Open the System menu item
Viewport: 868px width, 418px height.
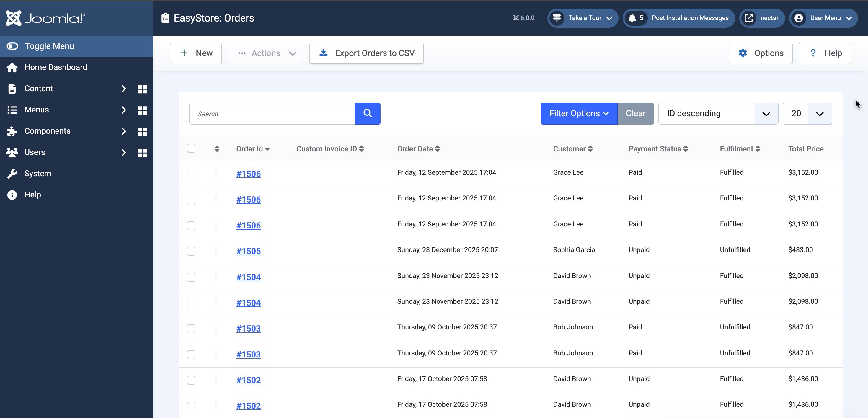click(x=38, y=174)
